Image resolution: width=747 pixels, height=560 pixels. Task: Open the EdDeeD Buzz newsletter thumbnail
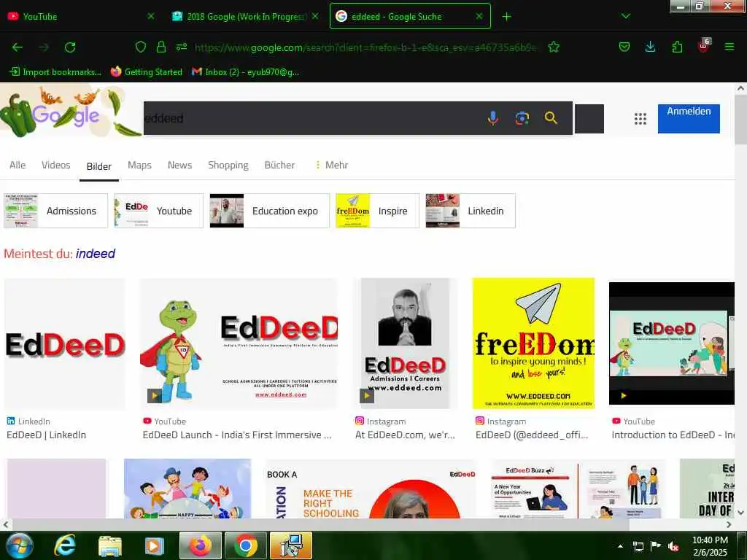click(578, 489)
